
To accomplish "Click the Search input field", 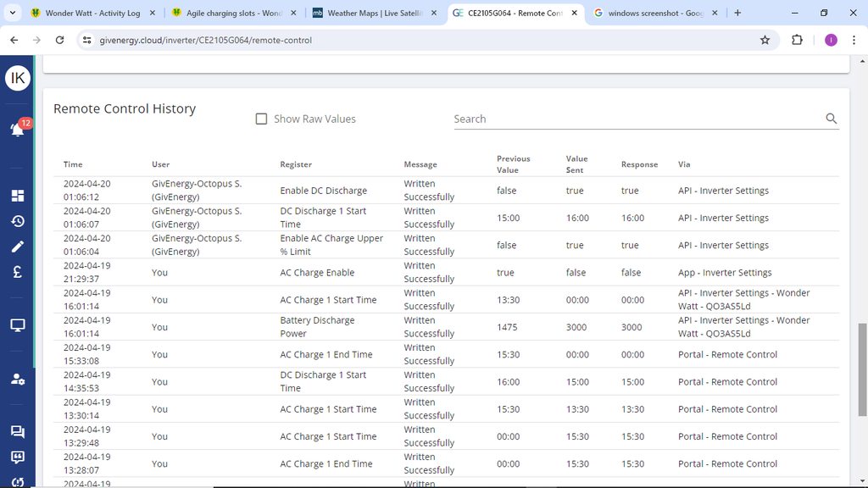I will coord(636,119).
